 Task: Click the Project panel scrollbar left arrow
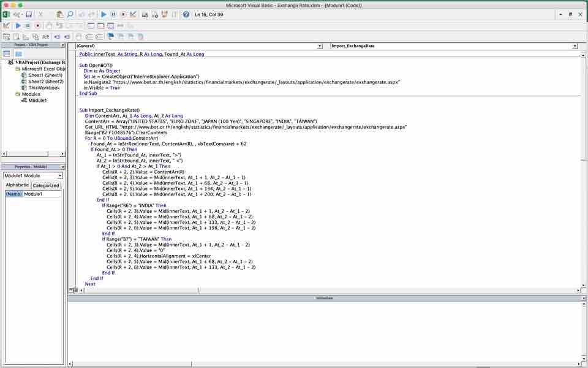(x=4, y=154)
